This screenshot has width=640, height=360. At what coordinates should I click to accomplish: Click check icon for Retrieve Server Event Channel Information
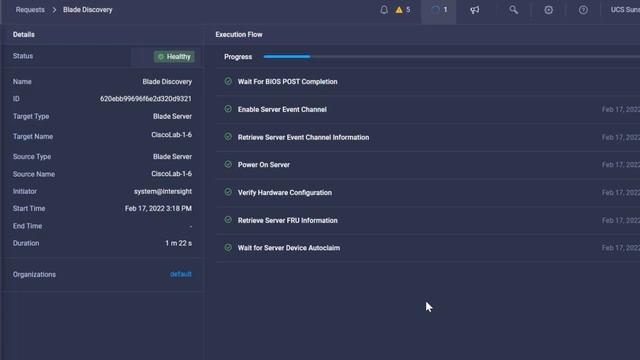pos(228,137)
